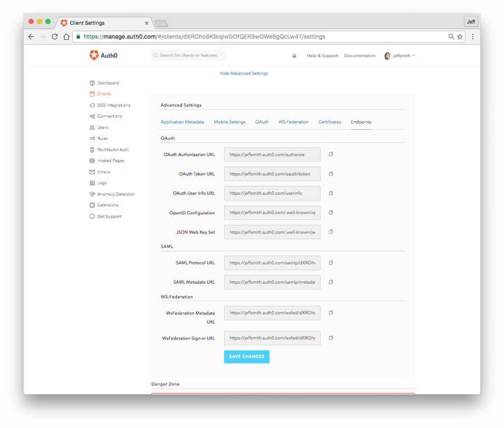Copy the OAuth User Info URL
Screen dimensions: 504x428
[x=331, y=193]
